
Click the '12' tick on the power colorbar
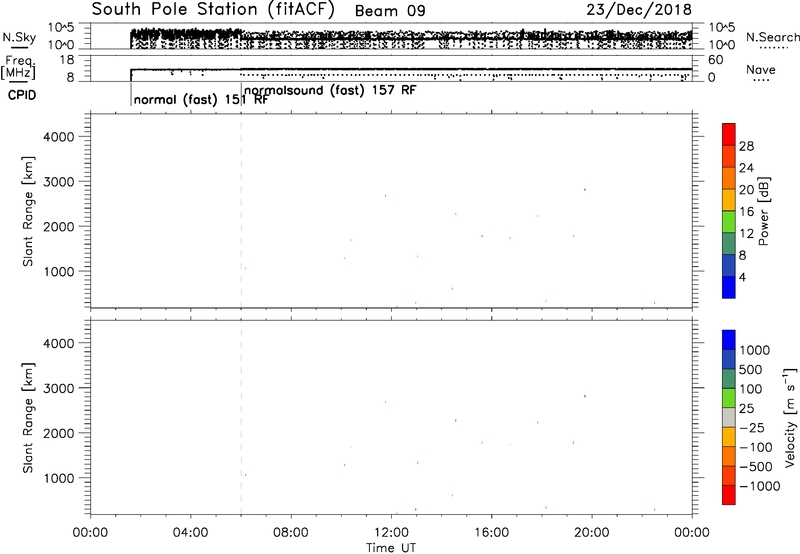746,234
